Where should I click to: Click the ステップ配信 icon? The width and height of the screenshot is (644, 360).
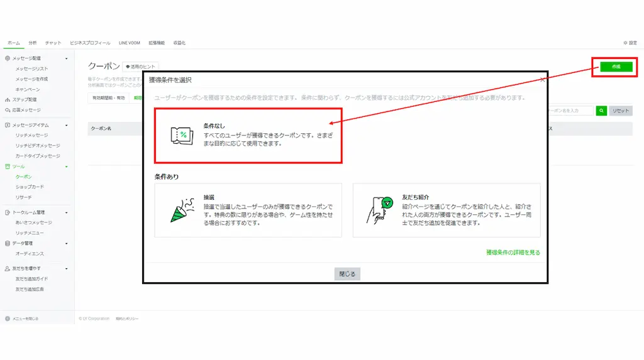(8, 99)
